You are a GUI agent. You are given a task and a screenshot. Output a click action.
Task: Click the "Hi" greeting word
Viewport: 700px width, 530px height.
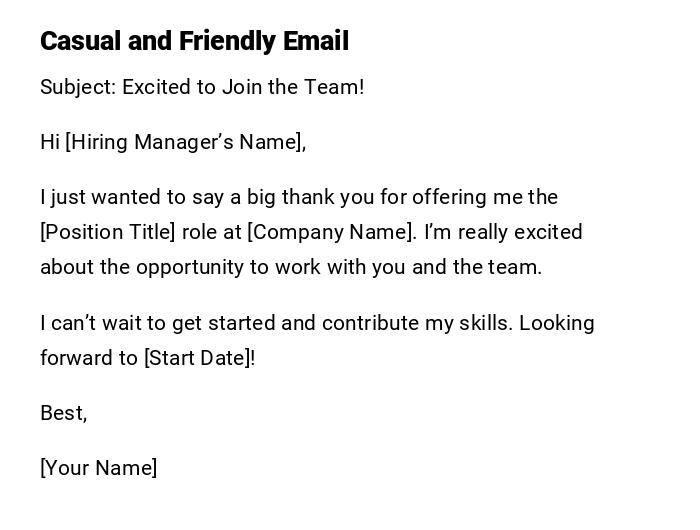pos(50,142)
